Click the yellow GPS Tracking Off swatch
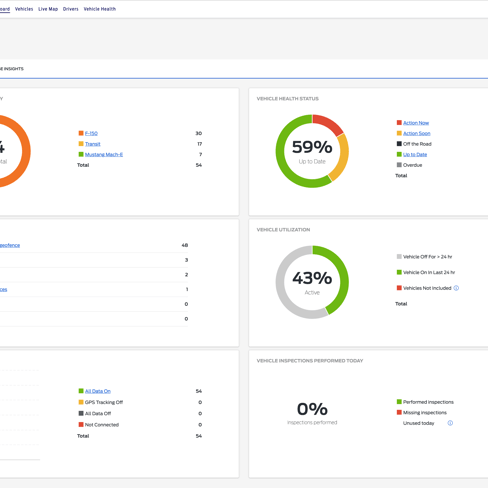 tap(81, 402)
